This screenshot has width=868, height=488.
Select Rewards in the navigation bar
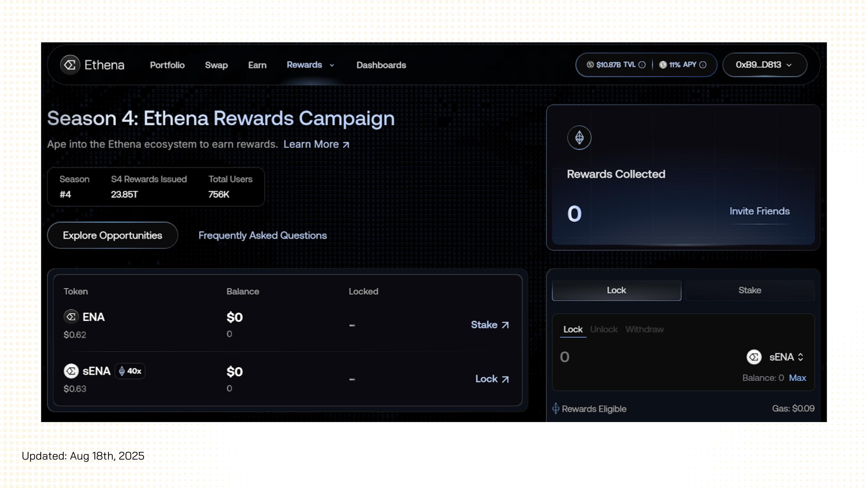(x=304, y=65)
